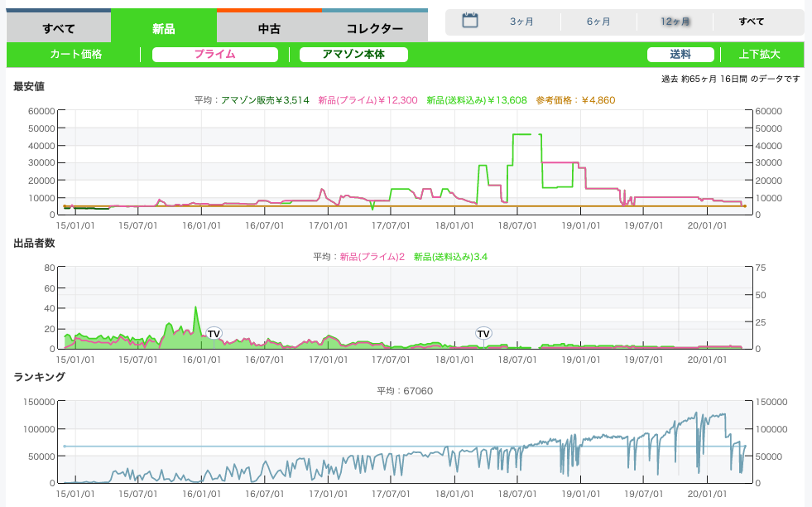This screenshot has height=507, width=812.
Task: Expand the chart with 上下拡大
Action: pyautogui.click(x=759, y=55)
